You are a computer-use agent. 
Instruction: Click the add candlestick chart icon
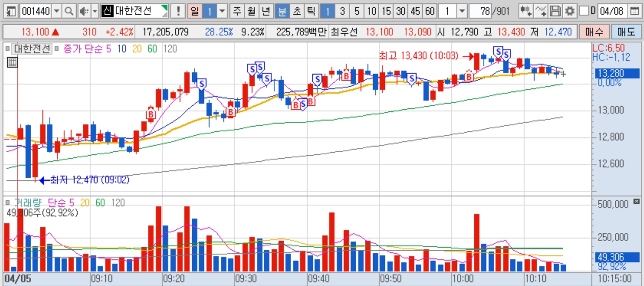coord(525,11)
